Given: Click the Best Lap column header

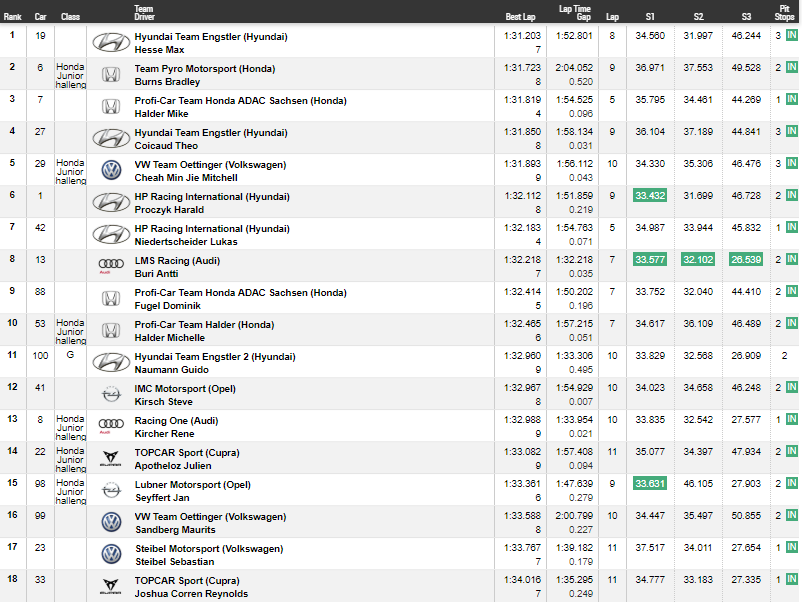Looking at the screenshot, I should pos(520,17).
